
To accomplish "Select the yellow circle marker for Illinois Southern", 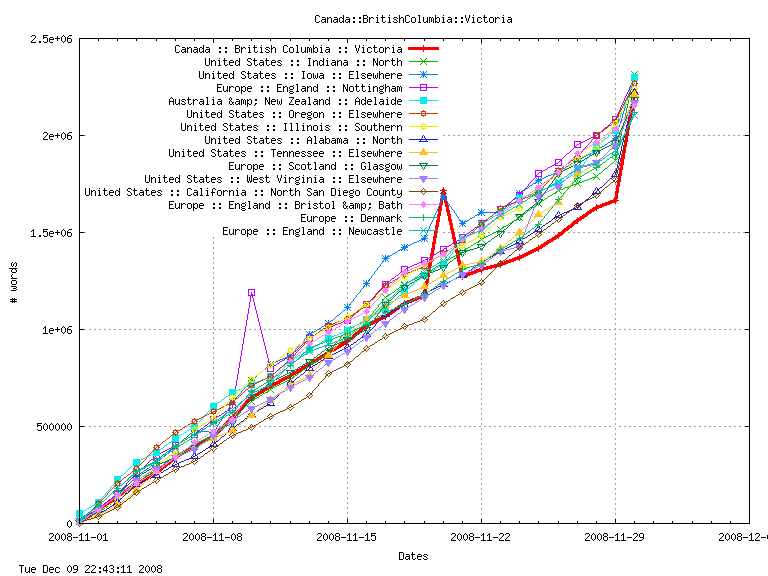I will [x=424, y=127].
